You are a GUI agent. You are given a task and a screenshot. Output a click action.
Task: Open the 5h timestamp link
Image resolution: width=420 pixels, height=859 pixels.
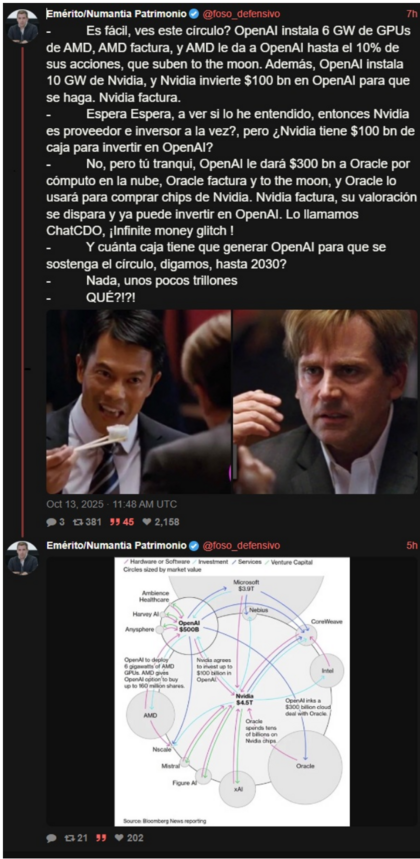(412, 546)
